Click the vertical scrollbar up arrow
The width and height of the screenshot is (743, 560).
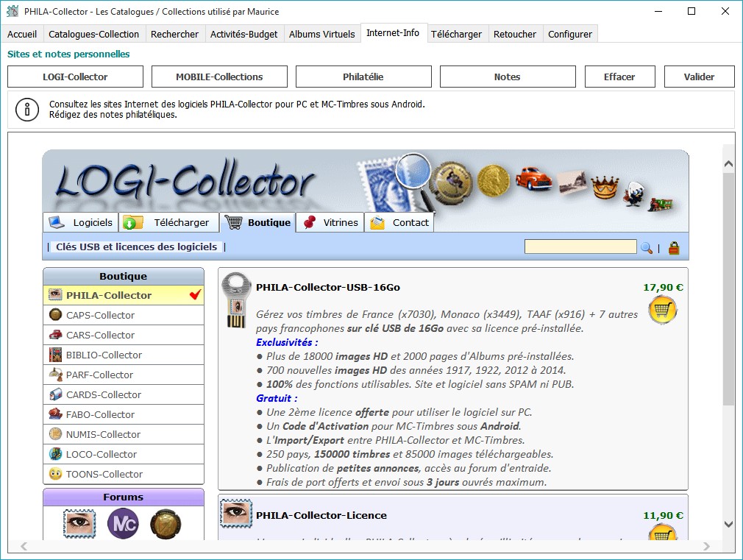pyautogui.click(x=729, y=164)
